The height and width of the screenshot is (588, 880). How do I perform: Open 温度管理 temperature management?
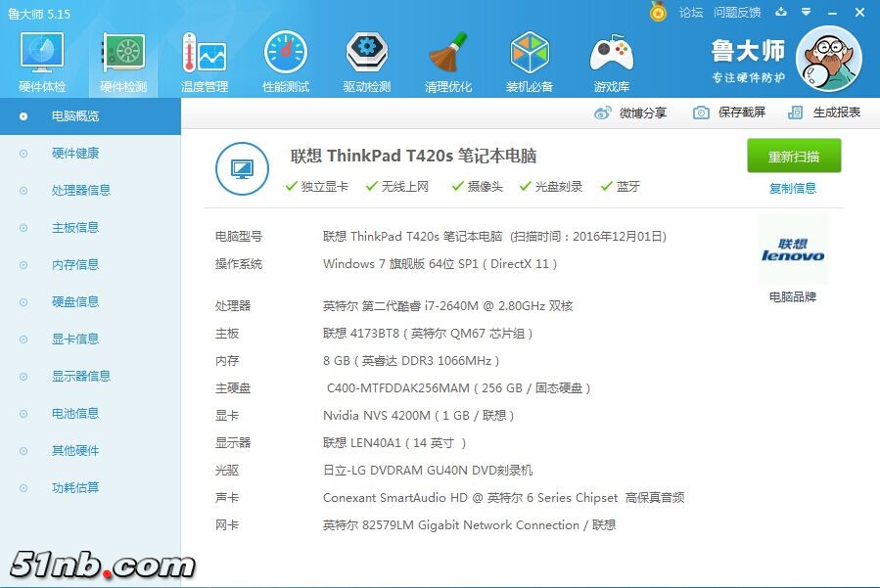(203, 59)
